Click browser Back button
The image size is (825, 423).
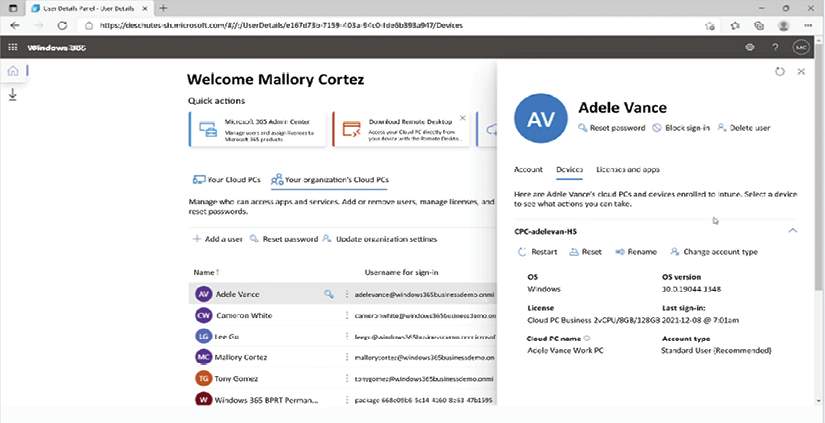(x=15, y=25)
